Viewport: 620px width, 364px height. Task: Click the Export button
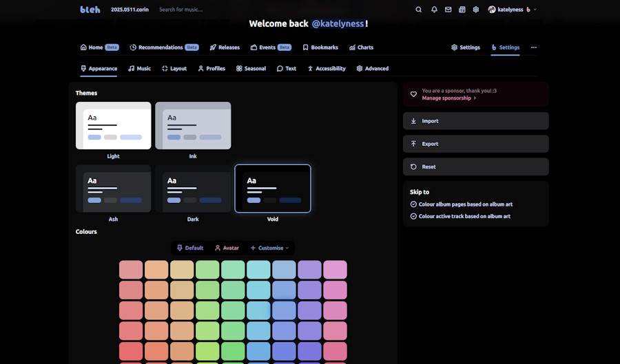click(x=475, y=144)
